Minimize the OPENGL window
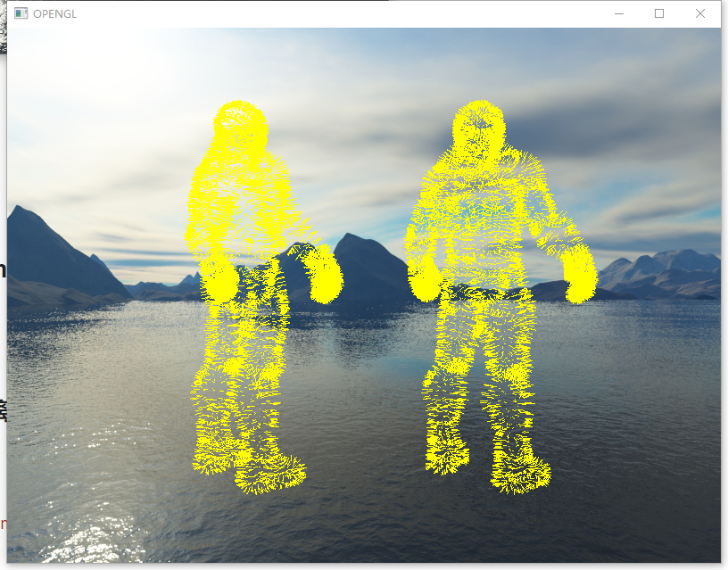The height and width of the screenshot is (570, 728). (619, 13)
